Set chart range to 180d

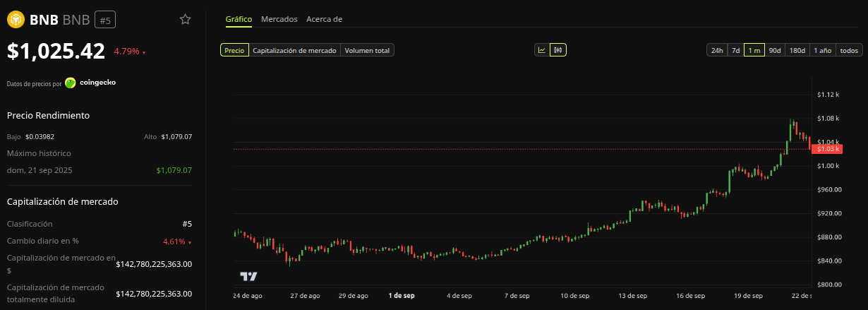tap(797, 50)
